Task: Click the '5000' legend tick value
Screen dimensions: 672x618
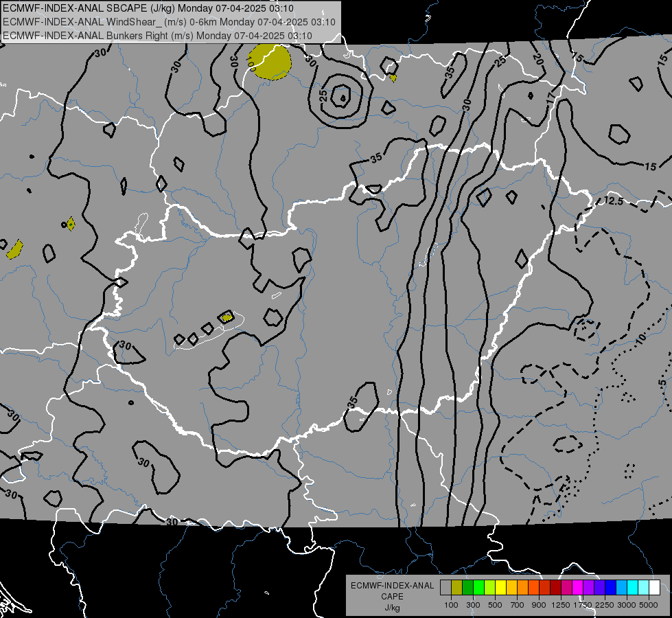Action: (649, 605)
